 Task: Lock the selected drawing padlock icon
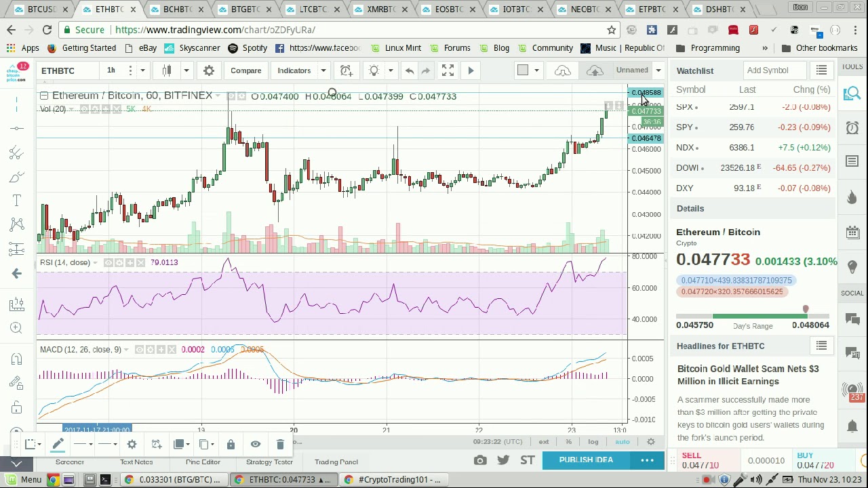coord(231,445)
